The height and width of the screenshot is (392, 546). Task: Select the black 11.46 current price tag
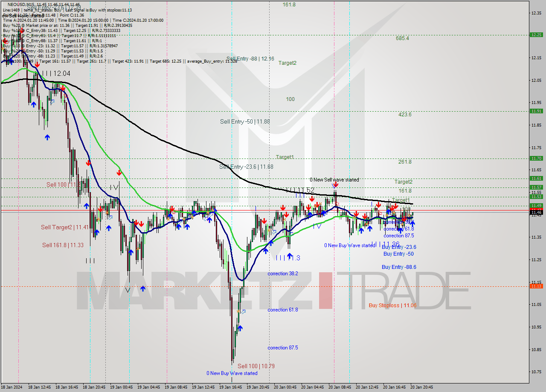536,212
